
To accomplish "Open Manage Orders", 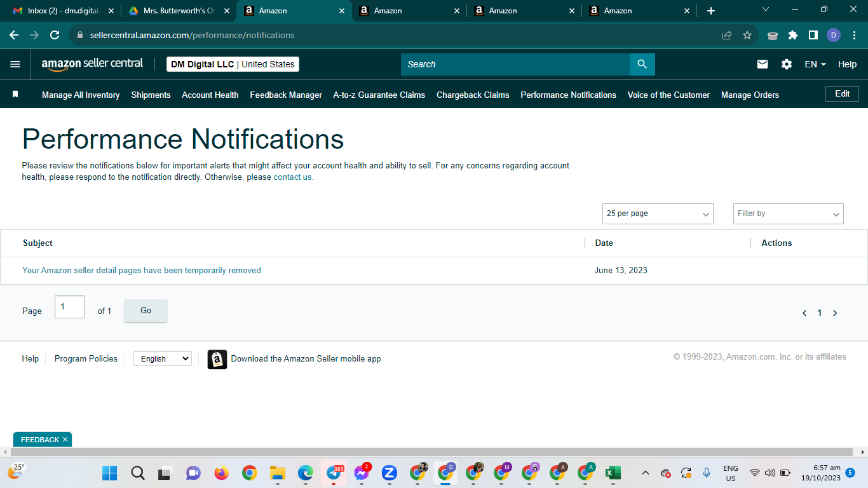I will pos(750,95).
